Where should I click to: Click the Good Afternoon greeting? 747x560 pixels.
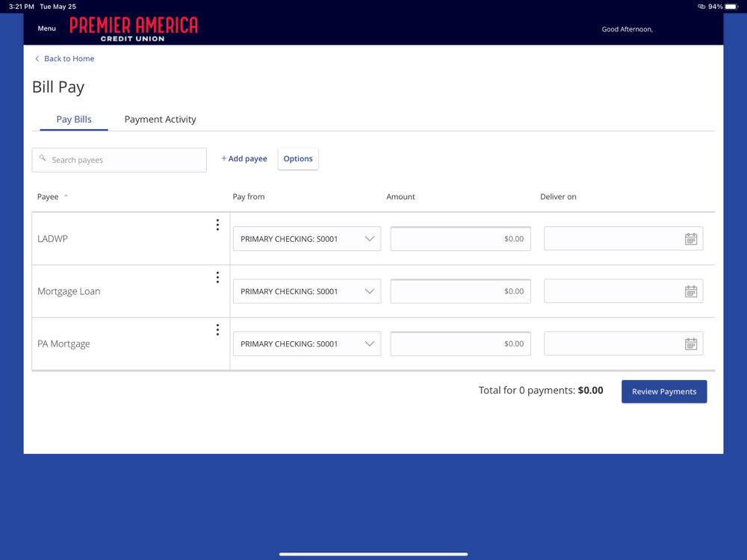coord(627,29)
